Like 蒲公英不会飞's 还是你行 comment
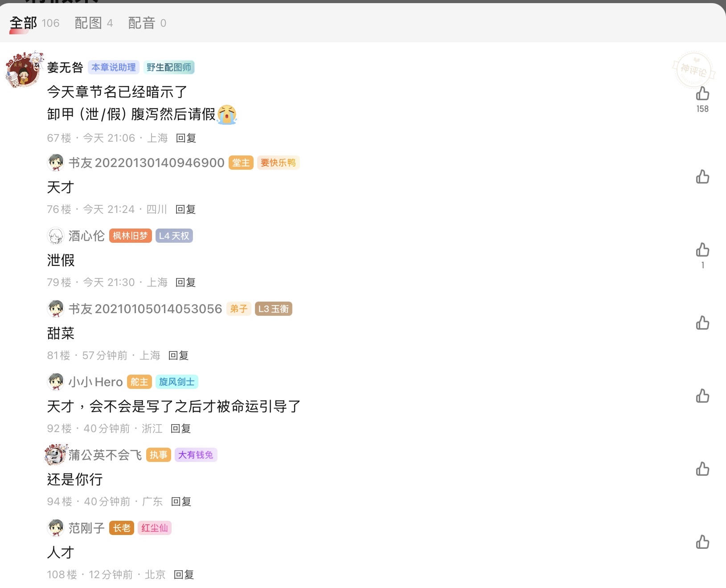Viewport: 726px width, 588px height. click(x=702, y=469)
